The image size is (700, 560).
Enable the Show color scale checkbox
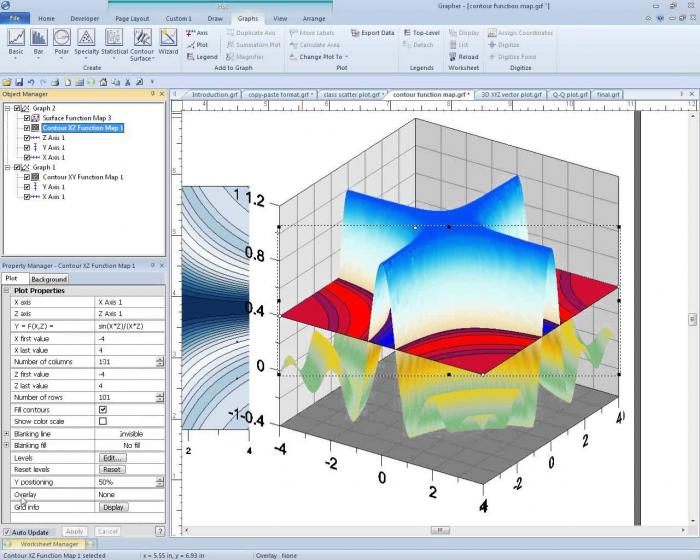(102, 421)
